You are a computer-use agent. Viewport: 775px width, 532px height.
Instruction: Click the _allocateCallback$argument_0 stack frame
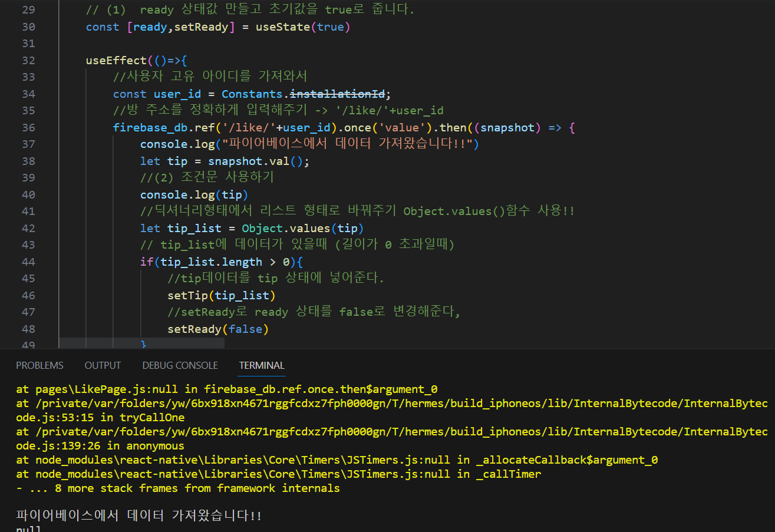337,460
